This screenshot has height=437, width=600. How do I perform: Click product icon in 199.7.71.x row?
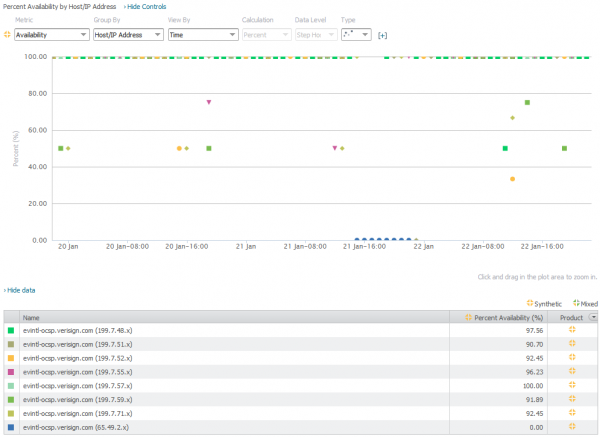click(572, 412)
